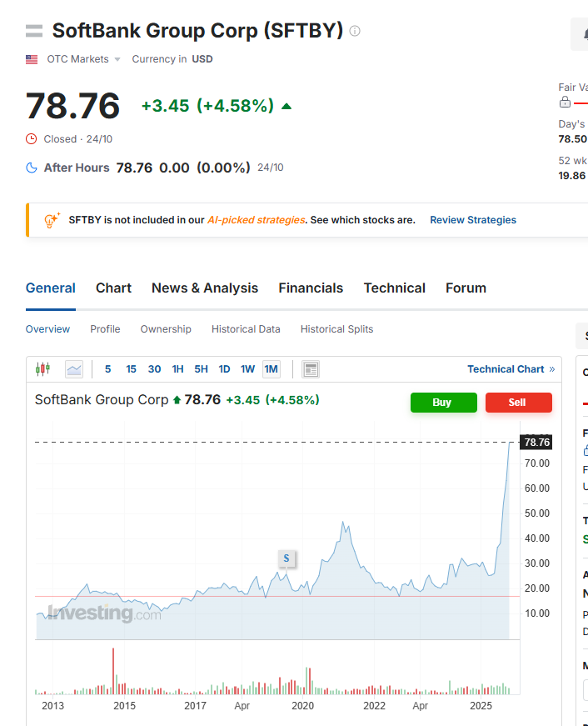The width and height of the screenshot is (588, 726).
Task: Open the Forum tab
Action: (x=466, y=288)
